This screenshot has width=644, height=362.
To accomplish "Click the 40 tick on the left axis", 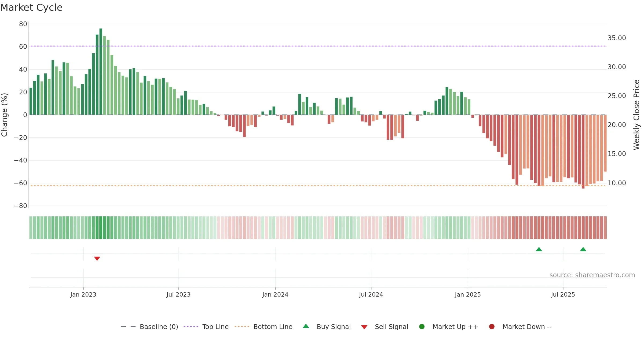I will (x=23, y=69).
